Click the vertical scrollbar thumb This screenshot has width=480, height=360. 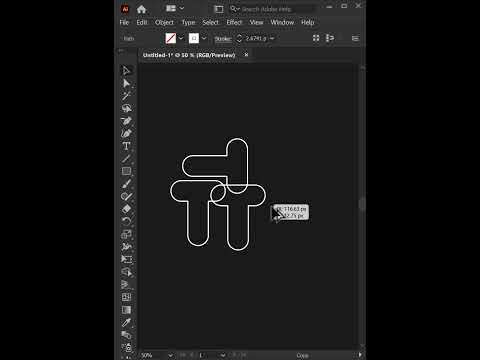(362, 204)
